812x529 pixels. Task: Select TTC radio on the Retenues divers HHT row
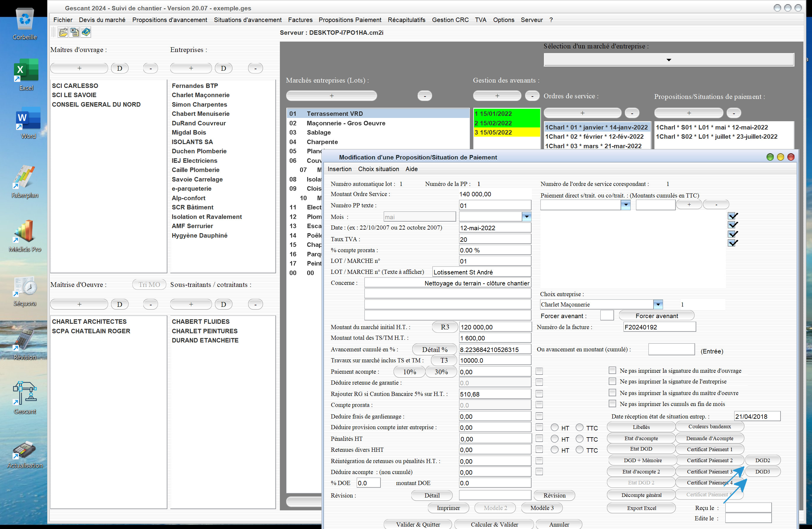(x=579, y=450)
